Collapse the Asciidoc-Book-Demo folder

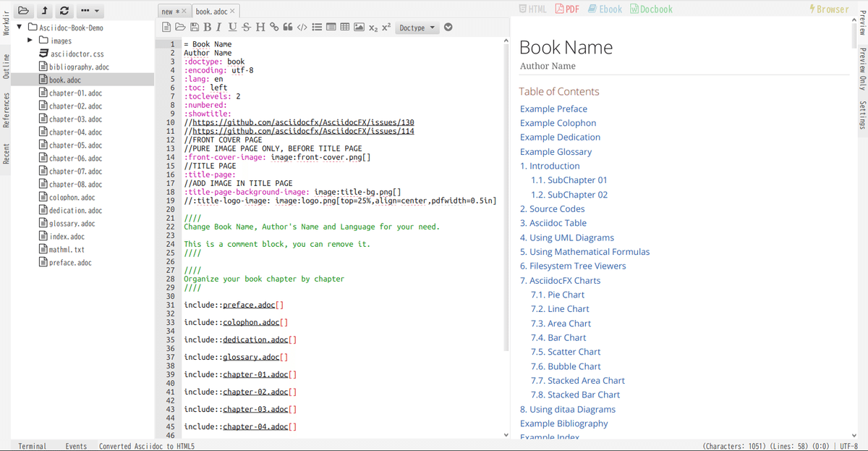pyautogui.click(x=20, y=27)
